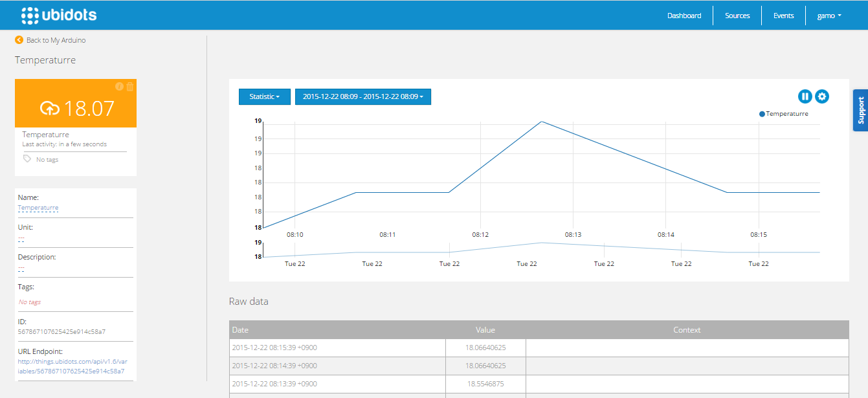
Task: Go to Dashboard in the top navigation
Action: point(684,16)
